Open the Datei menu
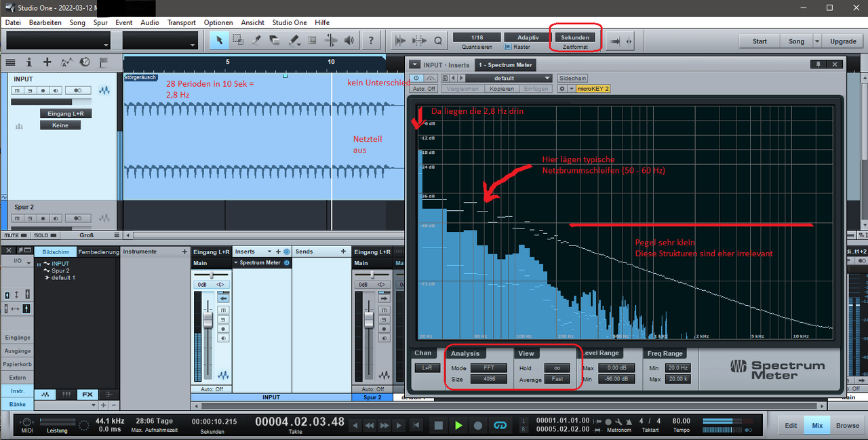Screen dimensions: 868x440 click(13, 22)
